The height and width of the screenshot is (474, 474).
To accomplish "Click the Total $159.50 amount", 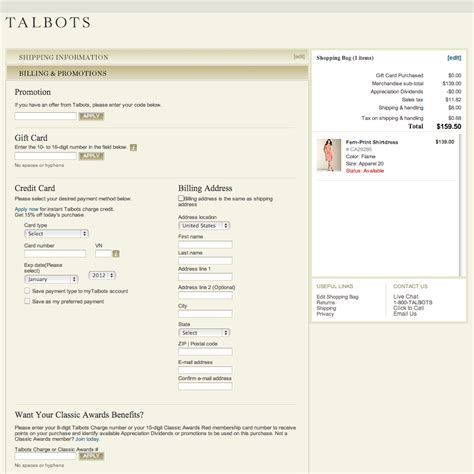I will point(449,126).
